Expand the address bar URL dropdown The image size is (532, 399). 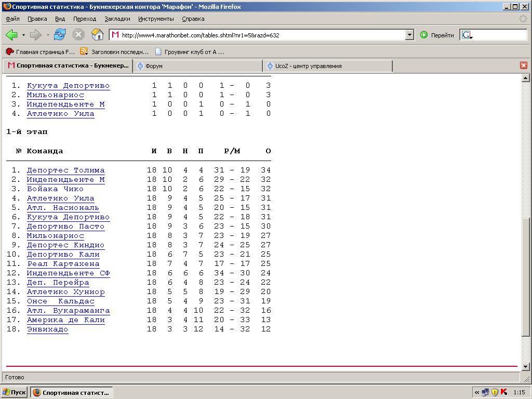click(409, 35)
